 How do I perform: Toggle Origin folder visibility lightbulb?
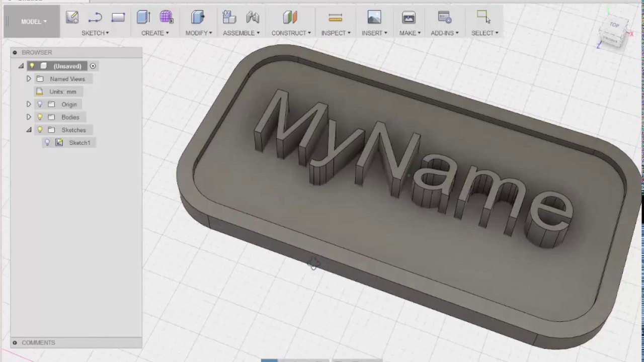click(40, 105)
